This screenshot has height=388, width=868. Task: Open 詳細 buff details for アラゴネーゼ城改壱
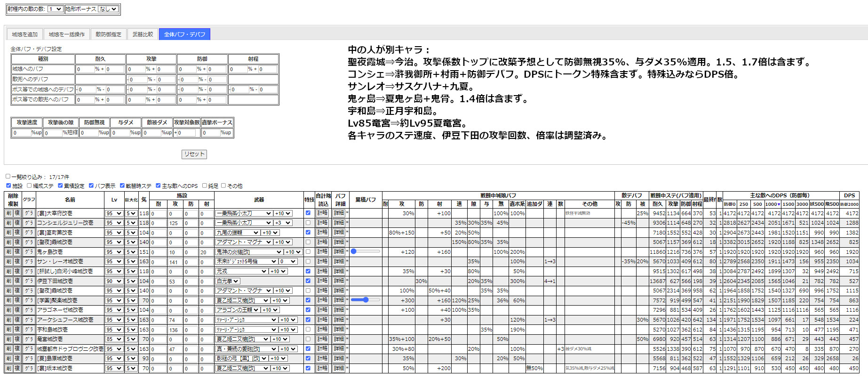click(x=339, y=310)
